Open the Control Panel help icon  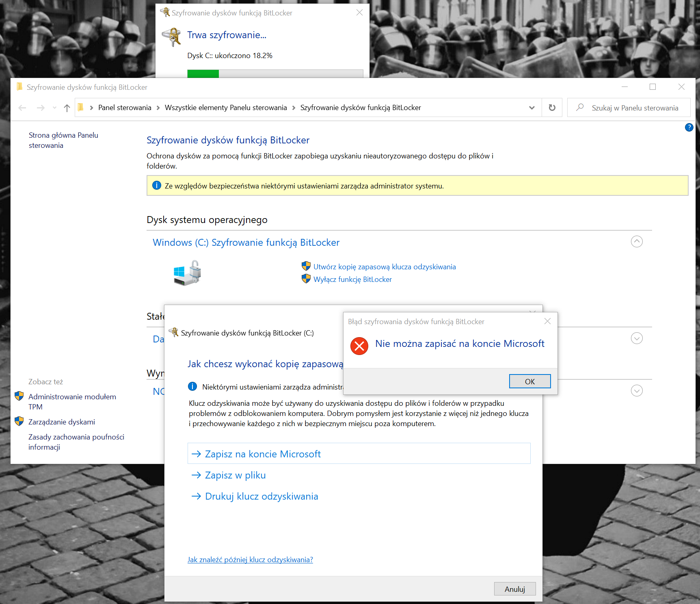point(689,128)
